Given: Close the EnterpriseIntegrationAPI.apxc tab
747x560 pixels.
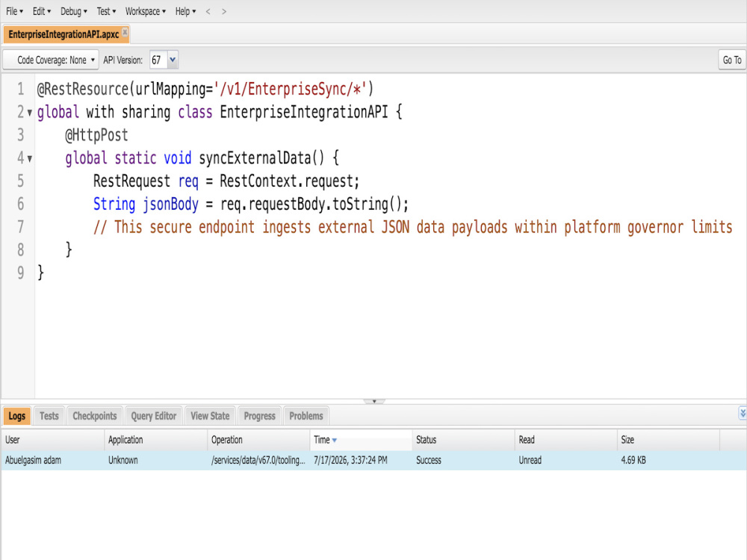Looking at the screenshot, I should click(x=125, y=32).
